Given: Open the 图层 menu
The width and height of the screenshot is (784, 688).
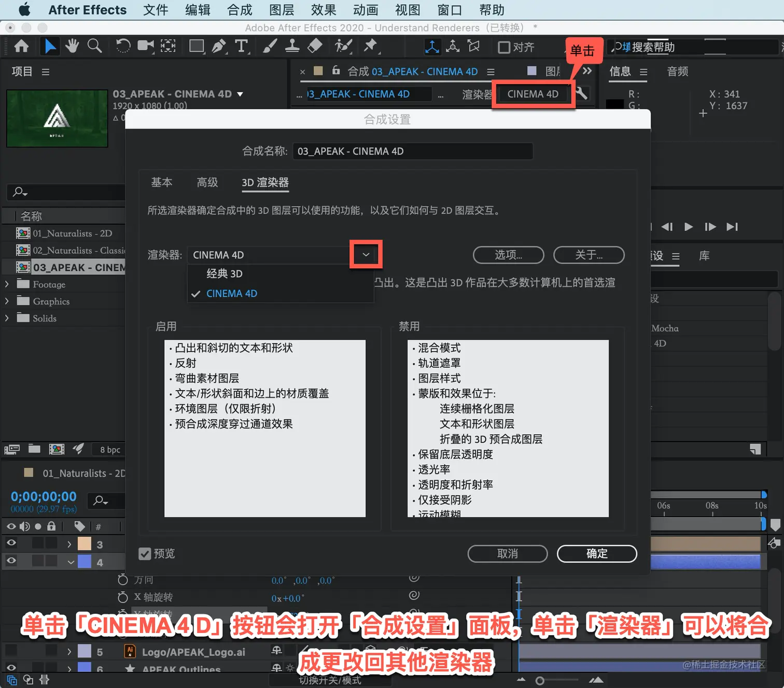Looking at the screenshot, I should point(282,10).
